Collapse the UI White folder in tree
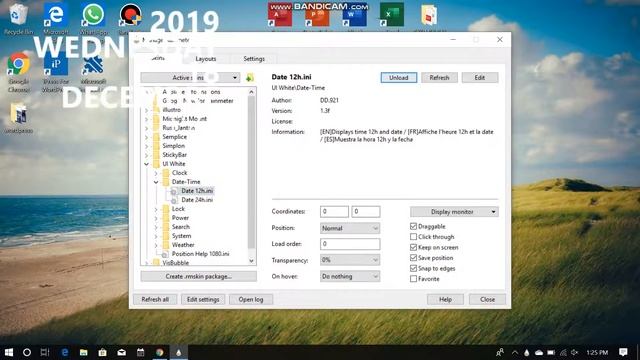This screenshot has width=640, height=360. pyautogui.click(x=147, y=164)
